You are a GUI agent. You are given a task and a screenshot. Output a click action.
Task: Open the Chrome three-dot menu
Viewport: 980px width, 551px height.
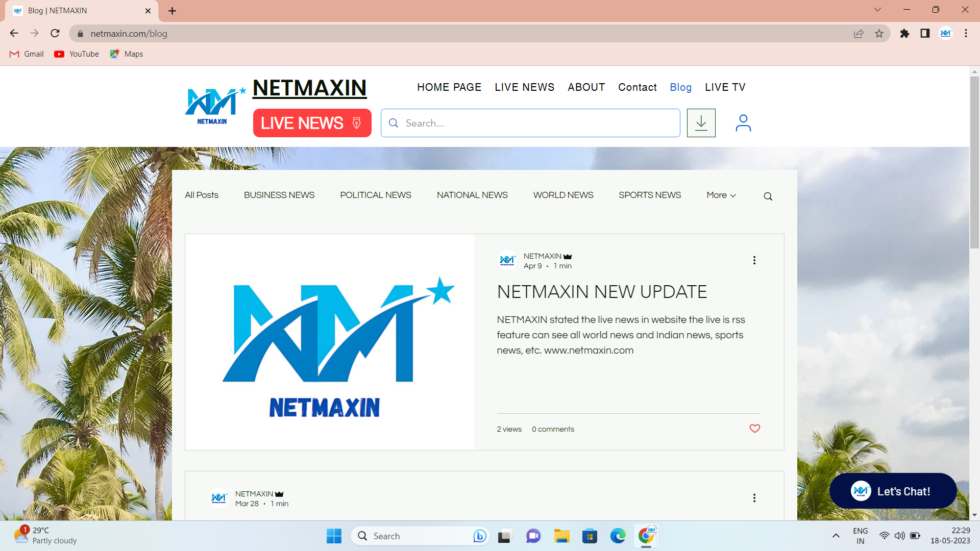(x=966, y=34)
